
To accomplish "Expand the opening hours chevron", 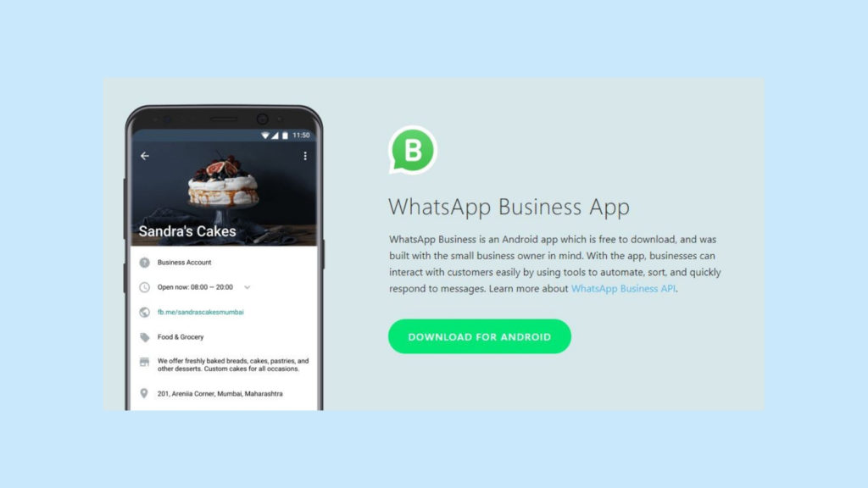I will (x=248, y=287).
